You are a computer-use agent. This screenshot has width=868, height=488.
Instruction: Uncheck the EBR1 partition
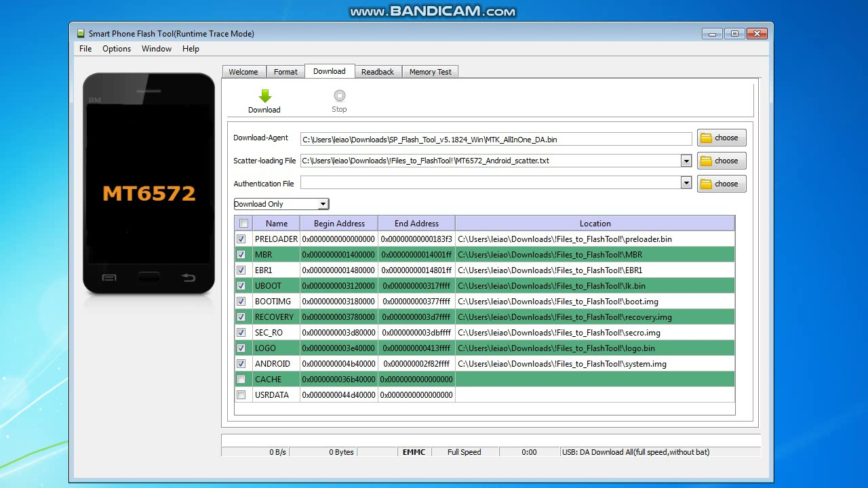pyautogui.click(x=241, y=270)
